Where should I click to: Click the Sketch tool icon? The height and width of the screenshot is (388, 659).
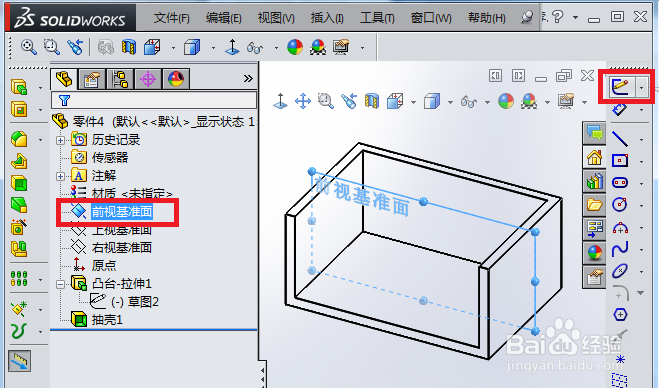tap(620, 87)
